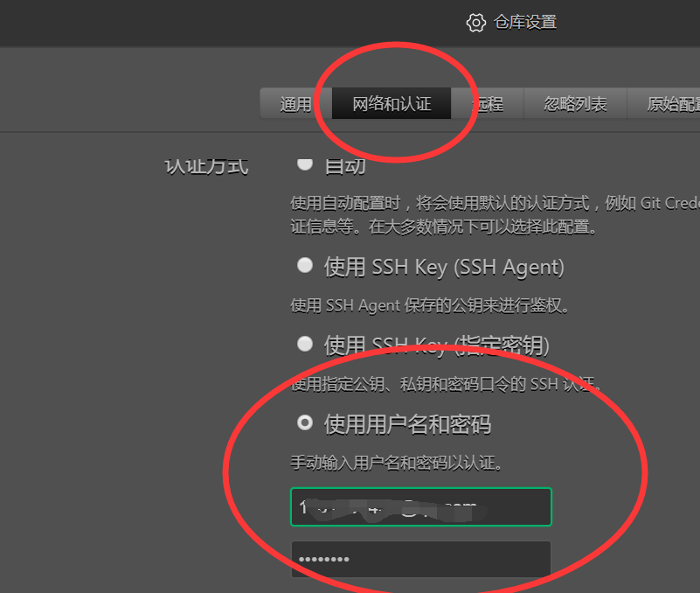This screenshot has height=593, width=700.
Task: Click the gear icon beside 仓库设置
Action: point(476,23)
